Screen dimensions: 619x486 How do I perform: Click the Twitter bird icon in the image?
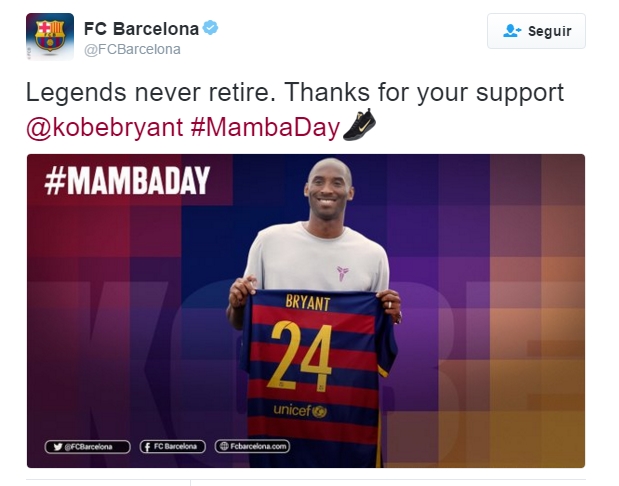58,446
